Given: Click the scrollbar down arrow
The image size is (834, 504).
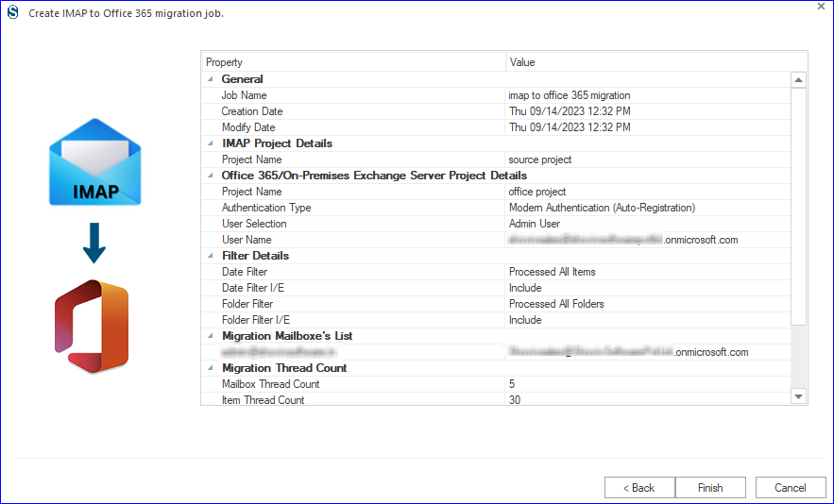Looking at the screenshot, I should point(798,396).
